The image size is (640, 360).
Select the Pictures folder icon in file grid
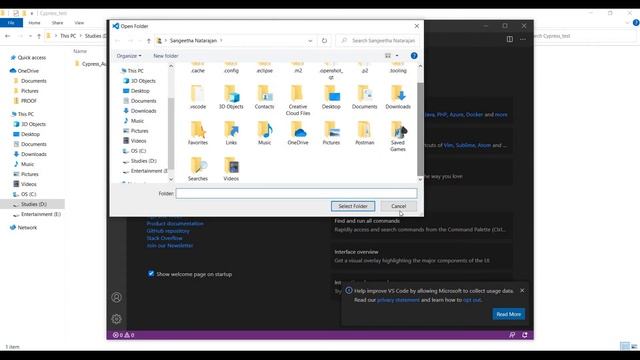click(x=331, y=133)
